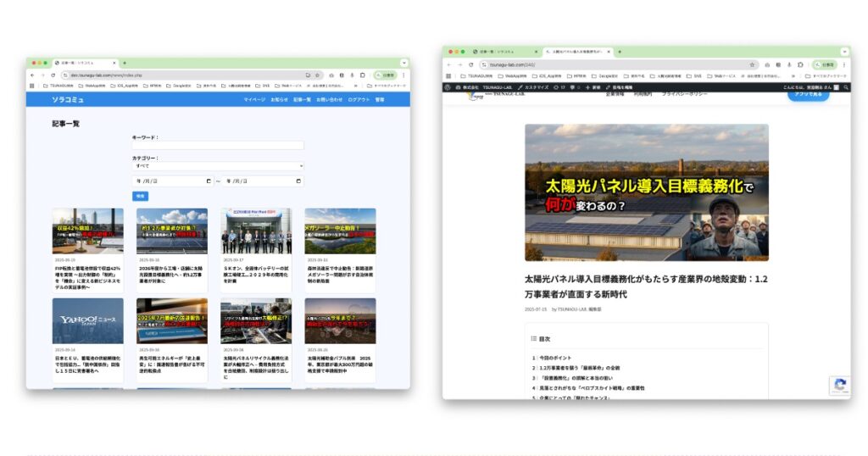Viewport: 868px width, 456px height.
Task: Bookmark the tsunagu-lab.com page with the star icon
Action: (x=751, y=64)
